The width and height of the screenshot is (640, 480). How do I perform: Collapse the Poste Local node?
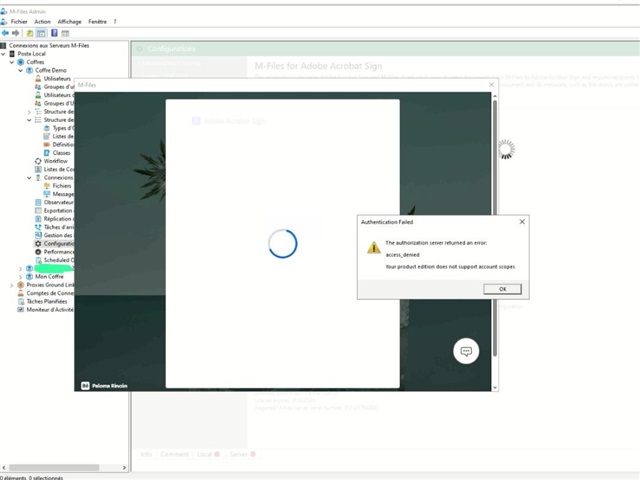coord(3,54)
